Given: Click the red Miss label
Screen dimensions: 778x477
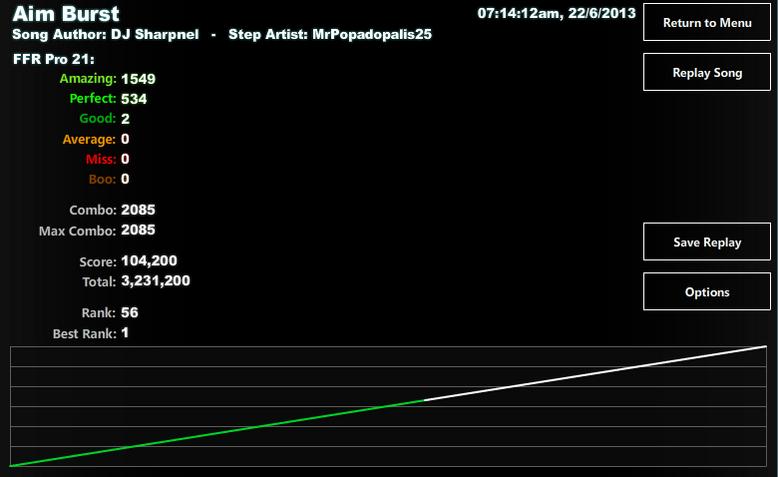Looking at the screenshot, I should click(101, 159).
